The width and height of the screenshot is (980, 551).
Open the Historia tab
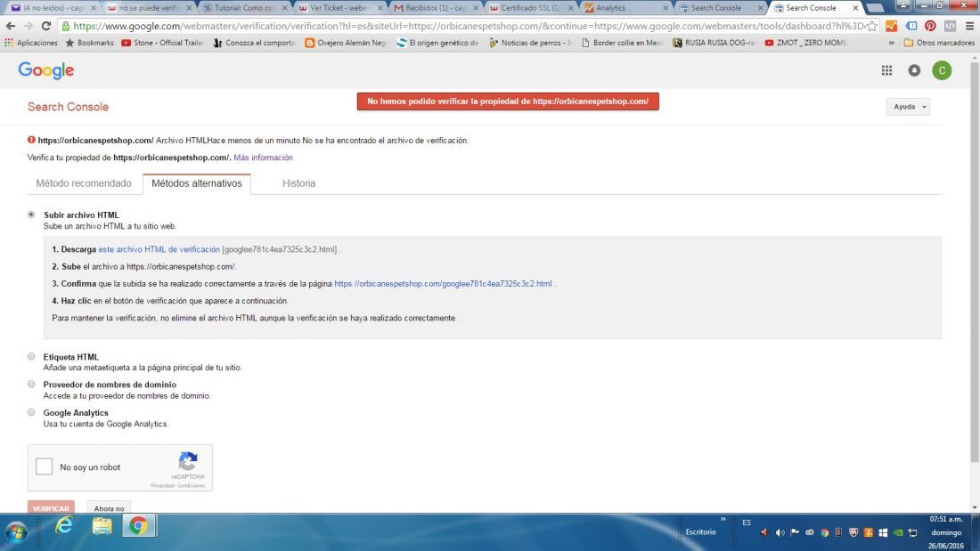pyautogui.click(x=298, y=183)
